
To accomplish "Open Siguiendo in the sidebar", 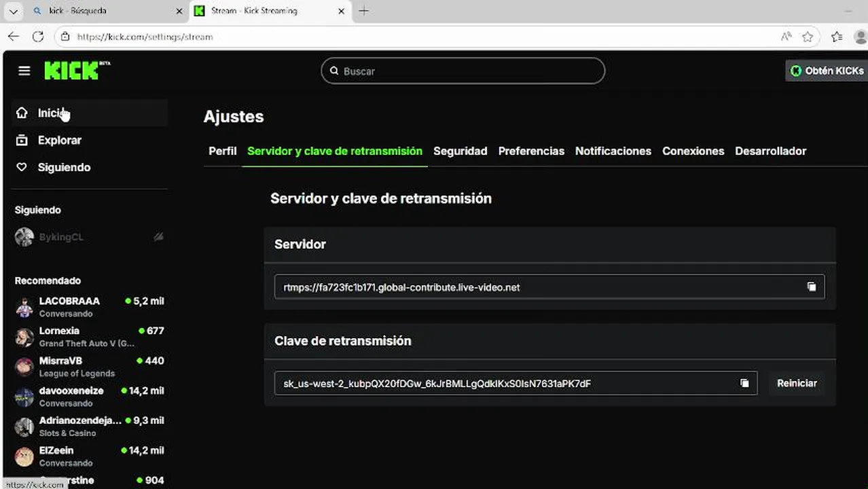I will point(63,167).
